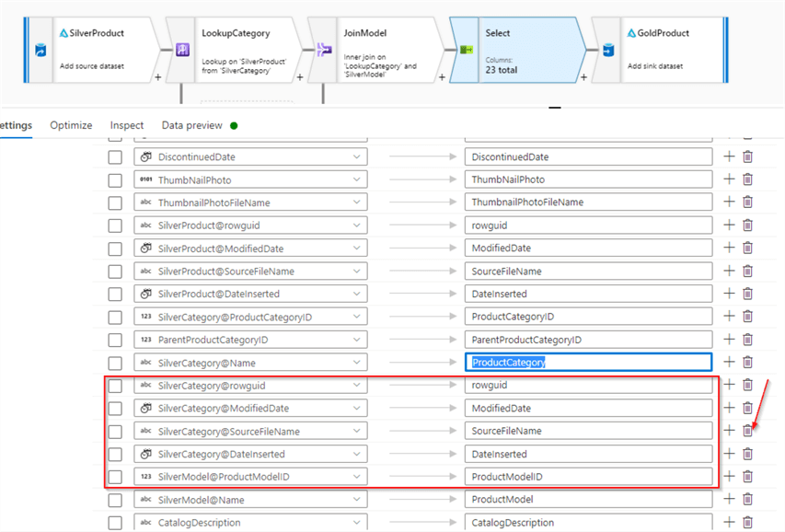The image size is (785, 532).
Task: Check the ThumbNailPhoto mapping row checkbox
Action: [114, 179]
